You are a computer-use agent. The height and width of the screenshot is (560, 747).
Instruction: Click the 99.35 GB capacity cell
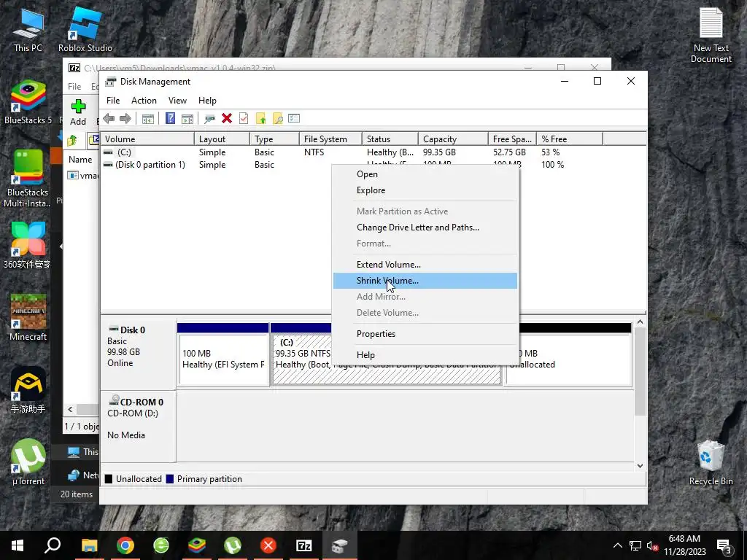(439, 152)
